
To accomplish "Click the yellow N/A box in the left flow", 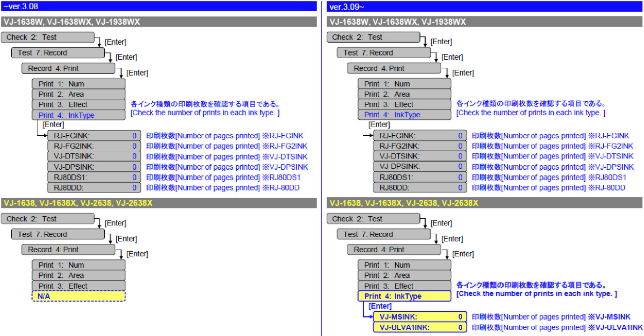I will pos(78,296).
